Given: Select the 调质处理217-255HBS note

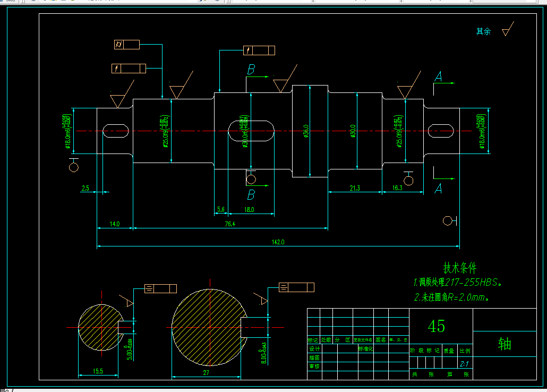Looking at the screenshot, I should [458, 282].
